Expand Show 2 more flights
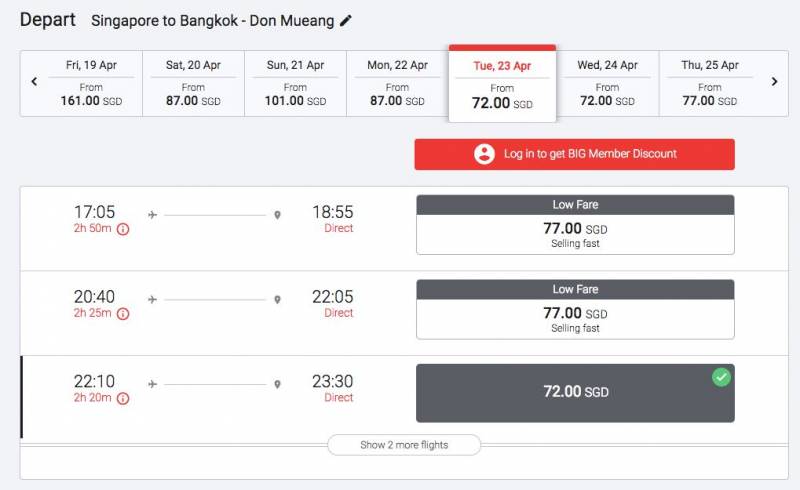The height and width of the screenshot is (490, 800). click(x=404, y=445)
